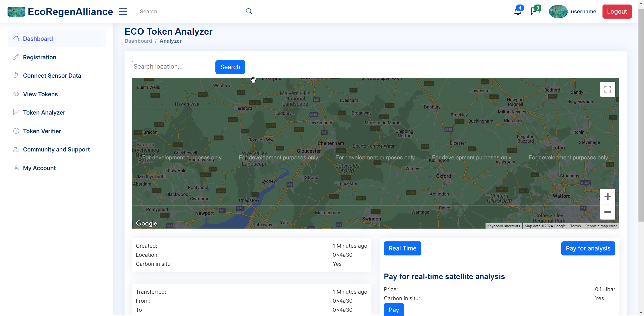Image resolution: width=644 pixels, height=316 pixels.
Task: Open the messages chat icon
Action: [535, 12]
